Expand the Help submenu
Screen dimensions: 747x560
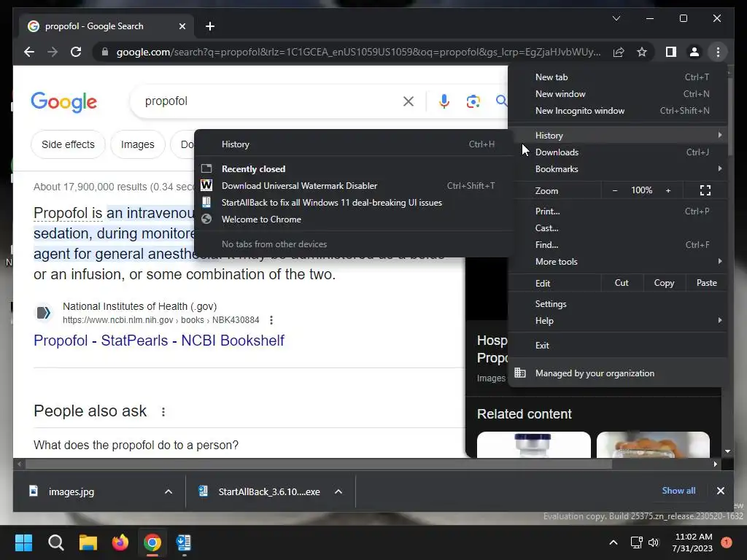pos(618,321)
